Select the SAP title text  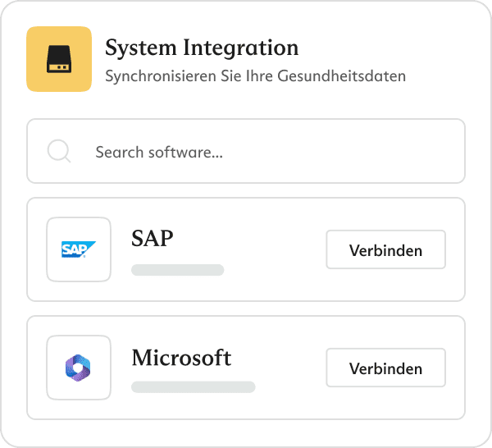point(153,239)
